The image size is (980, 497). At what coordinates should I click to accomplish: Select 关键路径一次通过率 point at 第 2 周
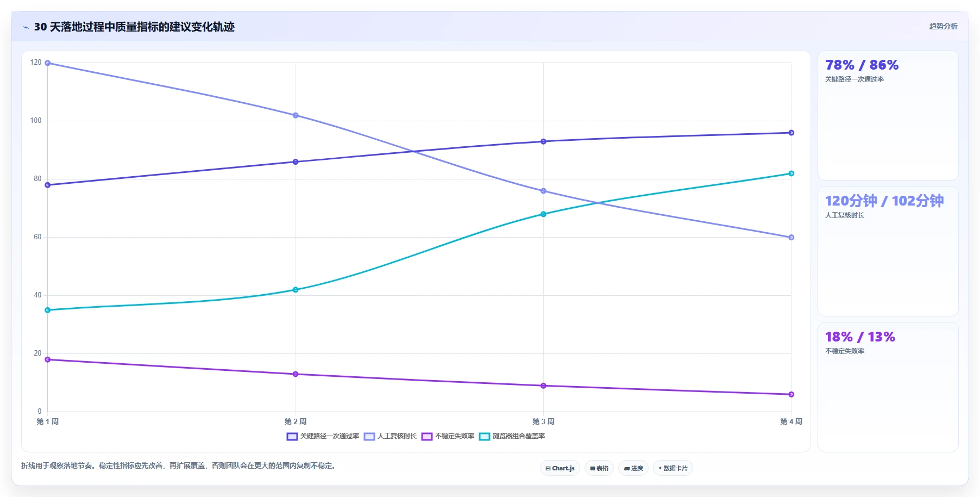coord(296,162)
